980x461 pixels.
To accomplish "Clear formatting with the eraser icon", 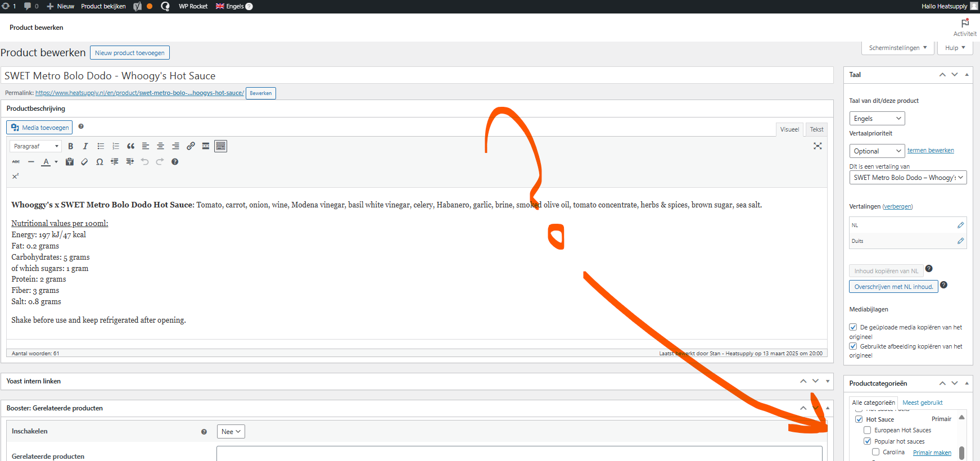I will tap(84, 162).
